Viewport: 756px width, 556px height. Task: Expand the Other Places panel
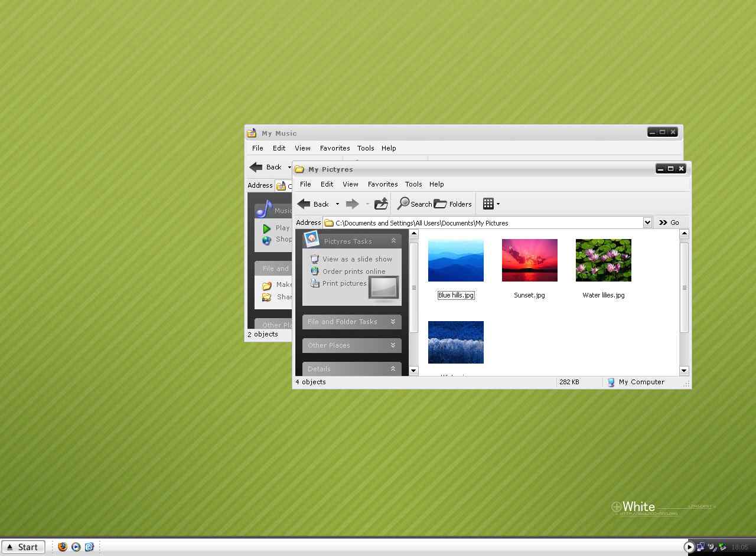tap(393, 345)
